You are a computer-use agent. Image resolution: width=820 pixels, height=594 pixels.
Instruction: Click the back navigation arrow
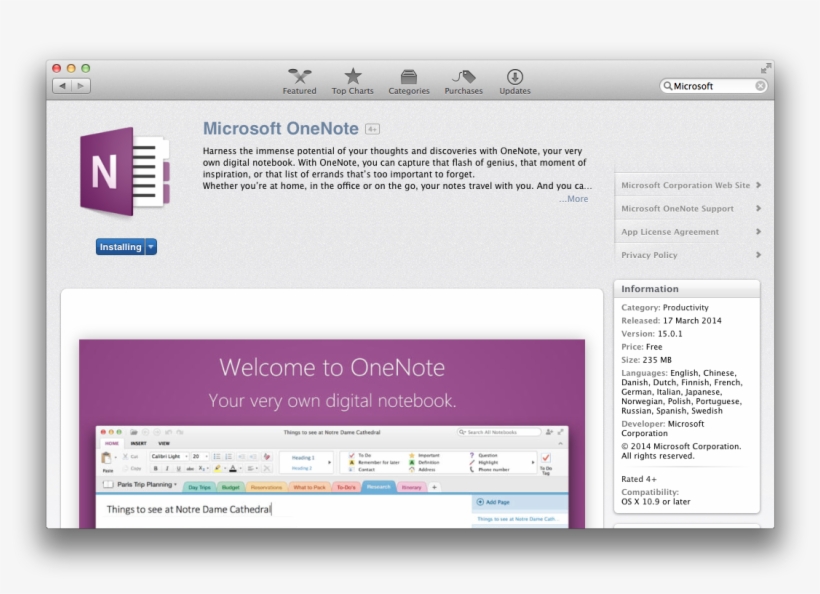pos(62,86)
